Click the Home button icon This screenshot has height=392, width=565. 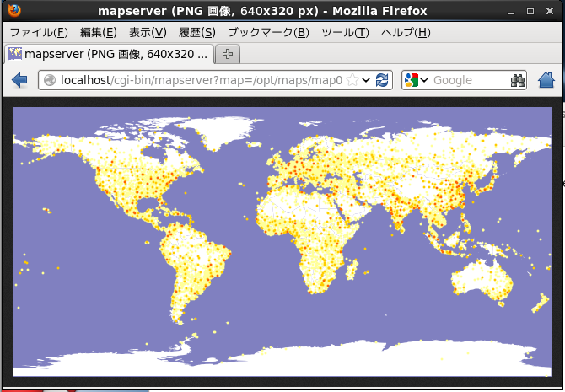coord(546,80)
